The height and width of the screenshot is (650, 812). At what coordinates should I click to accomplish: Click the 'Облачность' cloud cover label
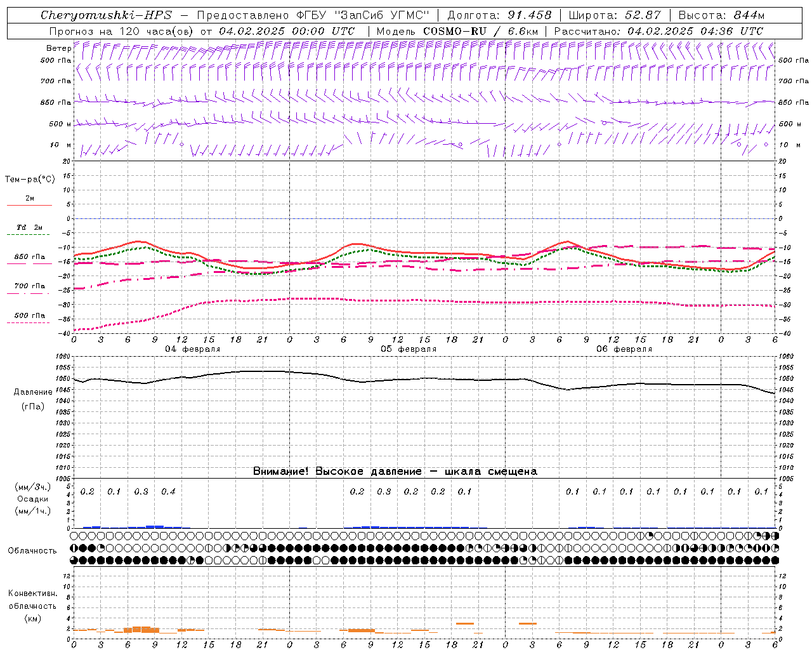32,551
